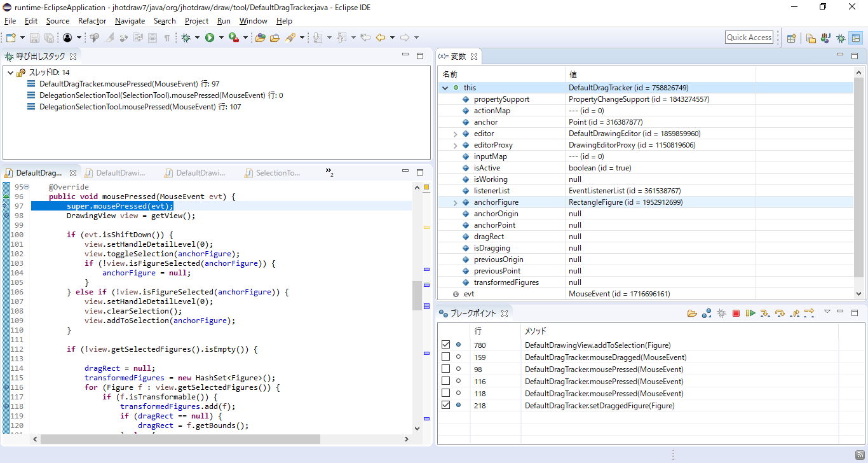Viewport: 868px width, 463px height.
Task: Switch to the Java Browsing perspective icon
Action: tap(826, 38)
